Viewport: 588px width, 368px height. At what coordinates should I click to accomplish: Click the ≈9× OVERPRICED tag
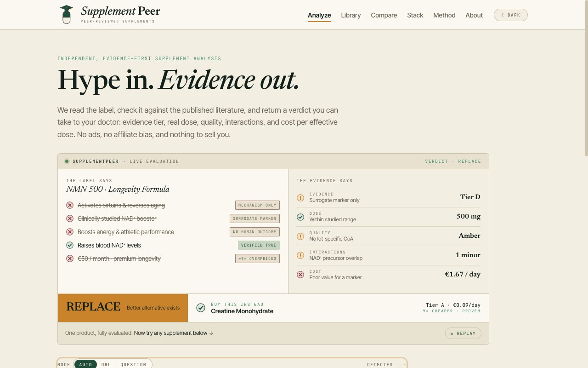pyautogui.click(x=257, y=259)
